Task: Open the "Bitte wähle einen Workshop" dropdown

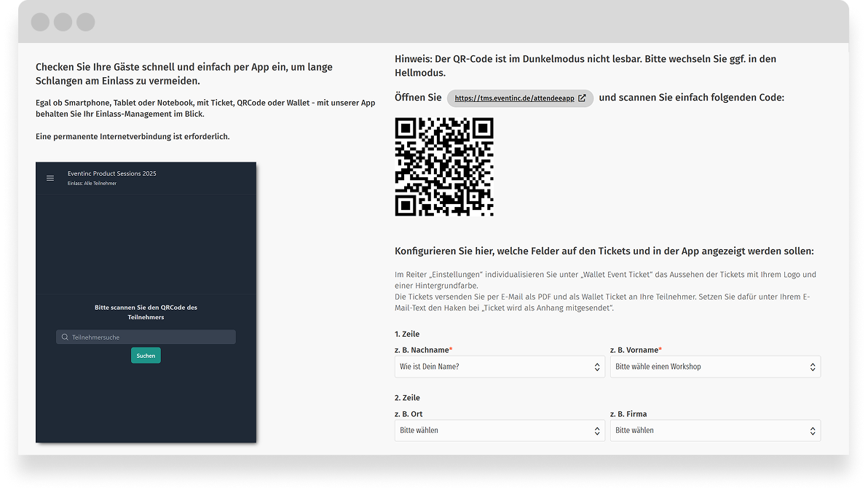Action: click(714, 367)
